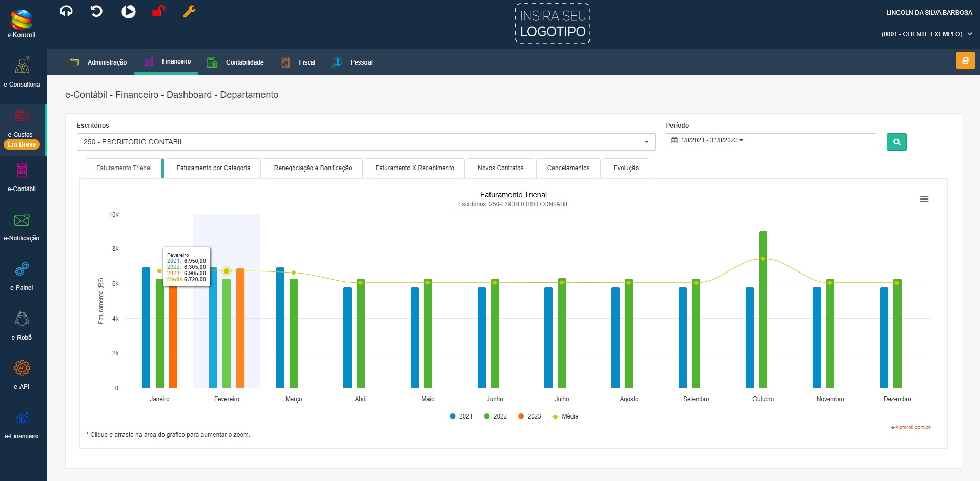
Task: Click the green search button
Action: pyautogui.click(x=896, y=142)
